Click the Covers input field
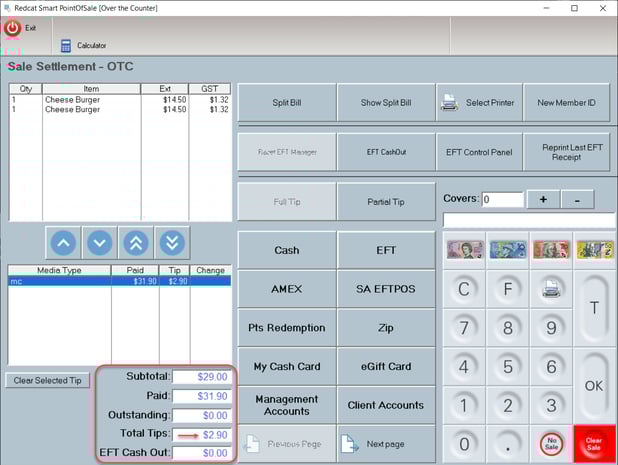618x465 pixels. coord(503,199)
